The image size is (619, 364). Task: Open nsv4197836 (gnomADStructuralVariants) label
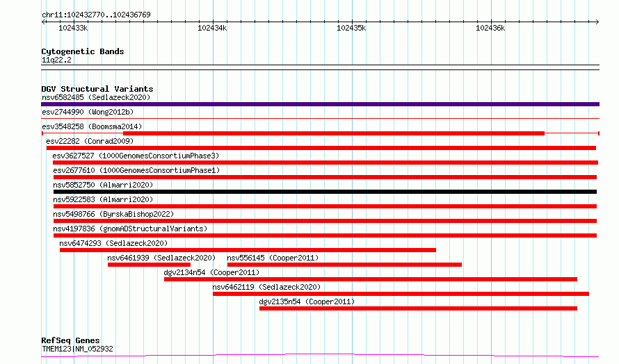[130, 229]
